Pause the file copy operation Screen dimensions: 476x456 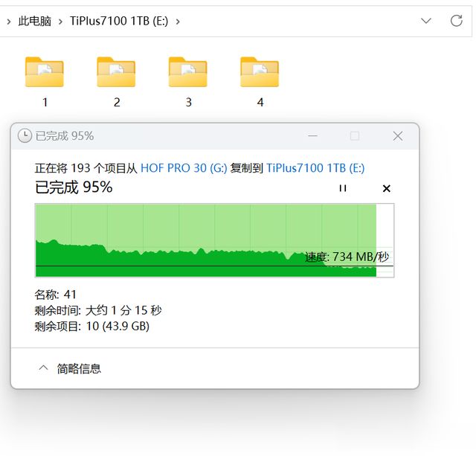tap(343, 188)
